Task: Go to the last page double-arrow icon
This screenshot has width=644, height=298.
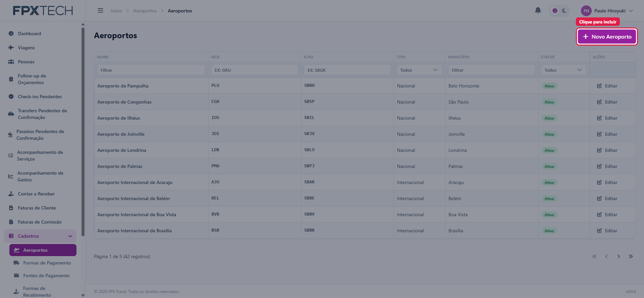Action: [x=631, y=256]
